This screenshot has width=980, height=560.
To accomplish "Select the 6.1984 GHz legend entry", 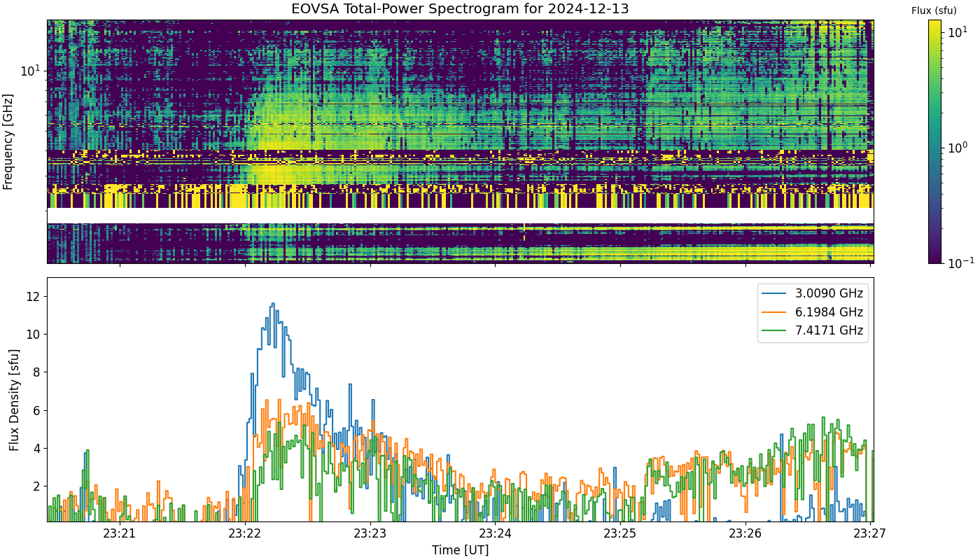I will point(812,312).
